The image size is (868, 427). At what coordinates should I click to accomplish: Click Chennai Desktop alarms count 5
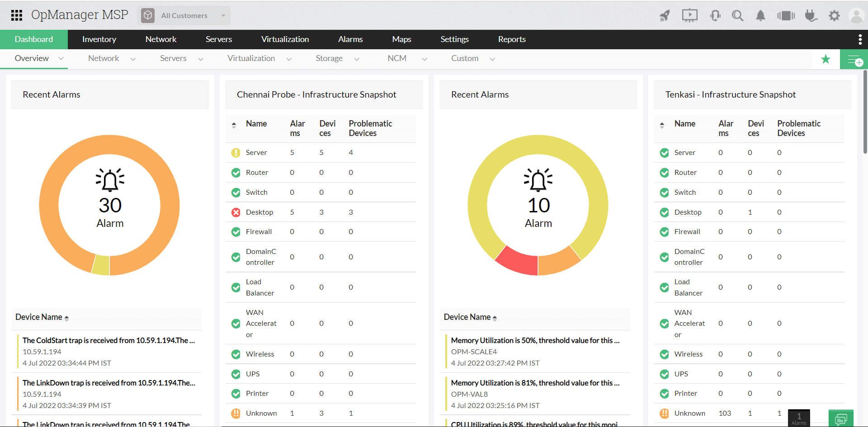coord(292,212)
